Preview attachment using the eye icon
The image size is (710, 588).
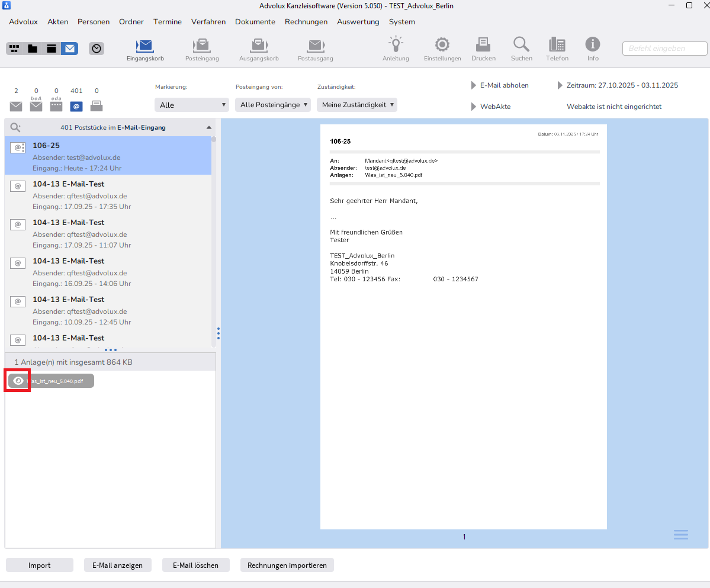pos(18,381)
